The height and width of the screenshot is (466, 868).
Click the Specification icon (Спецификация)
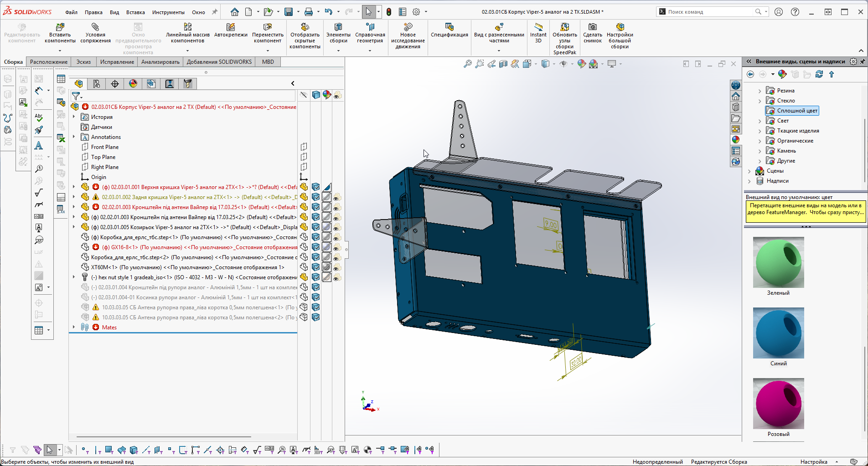coord(449,27)
